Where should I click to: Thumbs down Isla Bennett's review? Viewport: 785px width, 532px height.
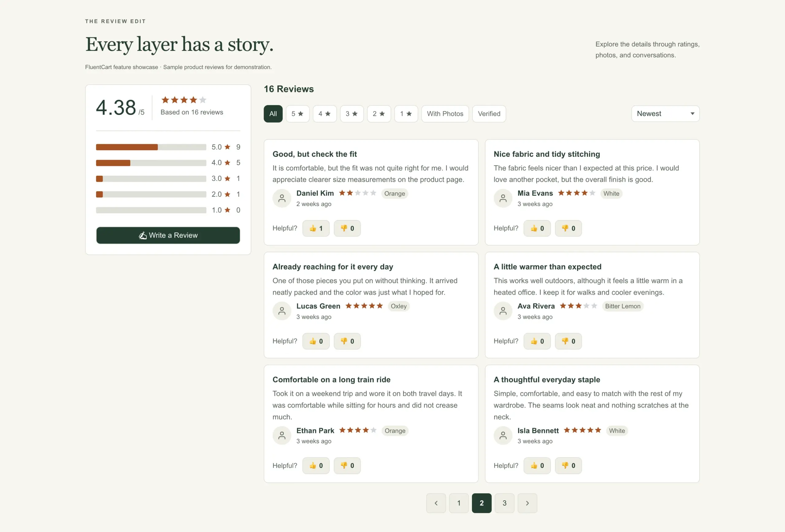click(568, 465)
